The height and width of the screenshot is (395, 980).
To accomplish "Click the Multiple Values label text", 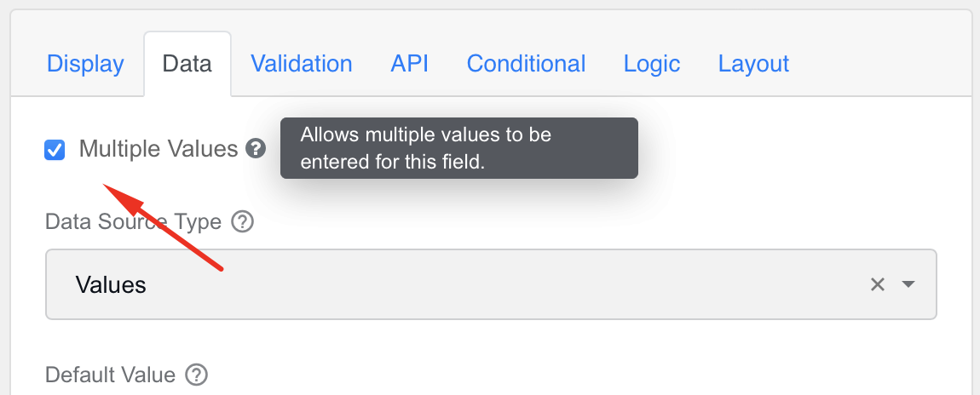I will click(x=159, y=148).
